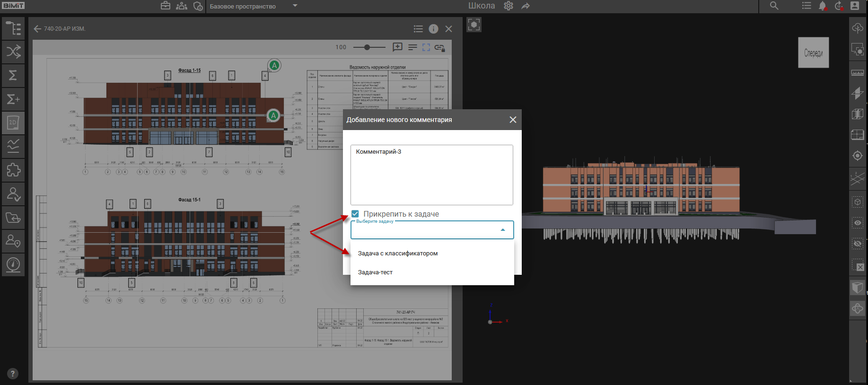Toggle the eye visibility icon in right toolbar
Screen dimensions: 868x385
click(858, 223)
